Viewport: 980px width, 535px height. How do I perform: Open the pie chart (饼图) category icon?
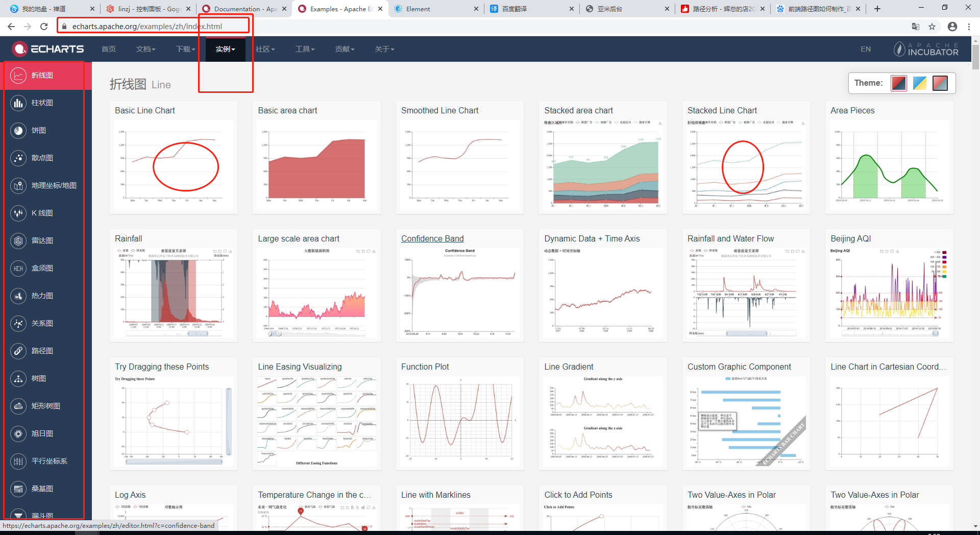(18, 131)
